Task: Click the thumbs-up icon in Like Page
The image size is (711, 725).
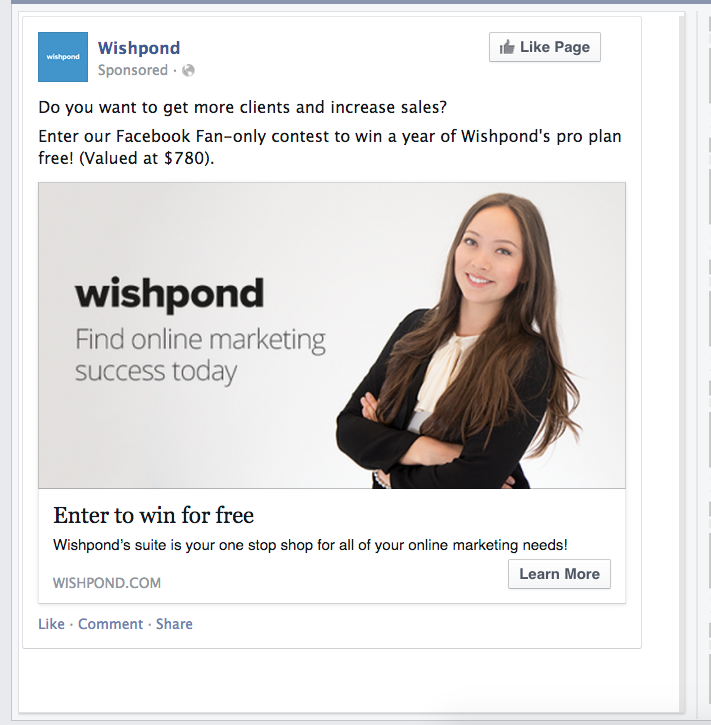Action: 507,47
